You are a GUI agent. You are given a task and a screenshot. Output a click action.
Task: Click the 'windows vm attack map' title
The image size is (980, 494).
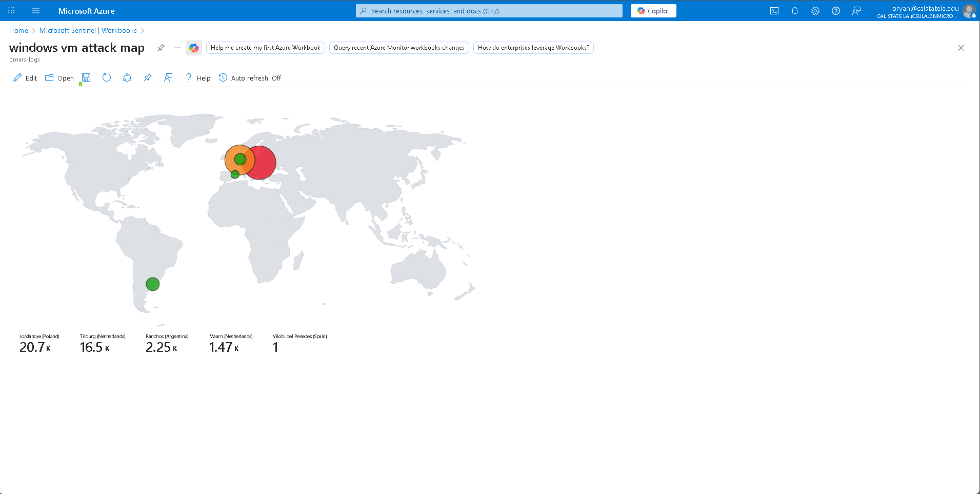click(77, 48)
